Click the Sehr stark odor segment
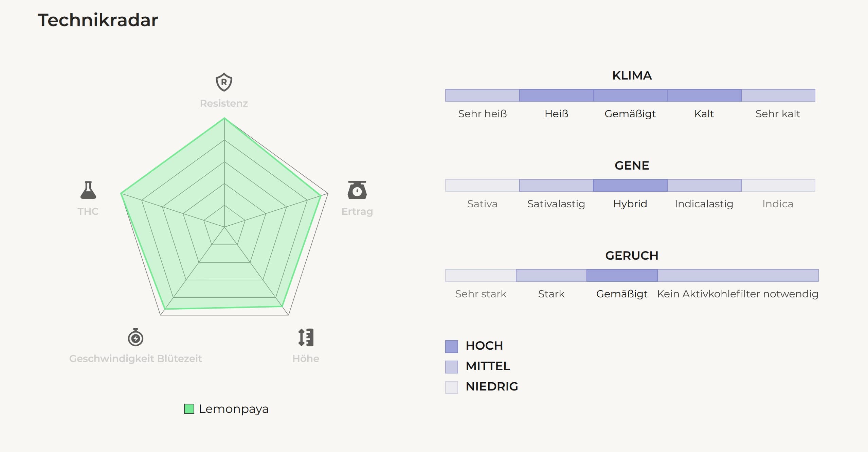Screen dimensions: 868x452 [x=481, y=276]
